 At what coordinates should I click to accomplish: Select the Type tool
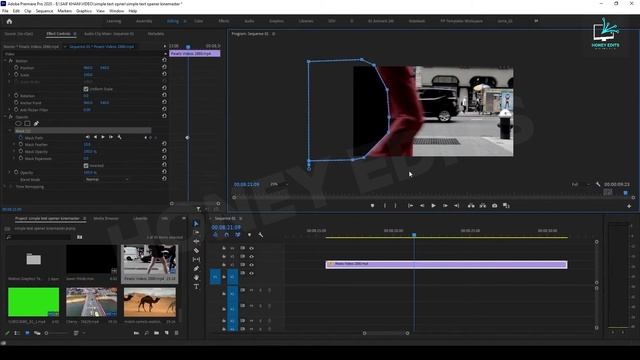(x=196, y=287)
